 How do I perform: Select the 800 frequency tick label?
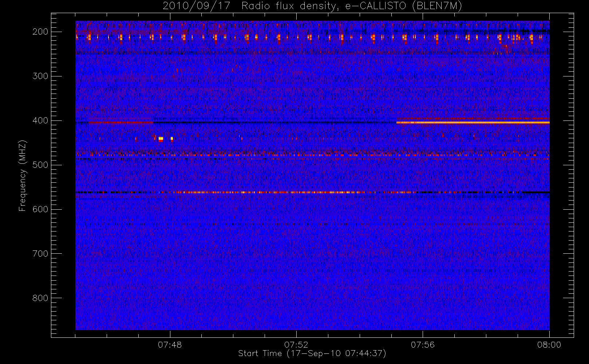coord(40,298)
